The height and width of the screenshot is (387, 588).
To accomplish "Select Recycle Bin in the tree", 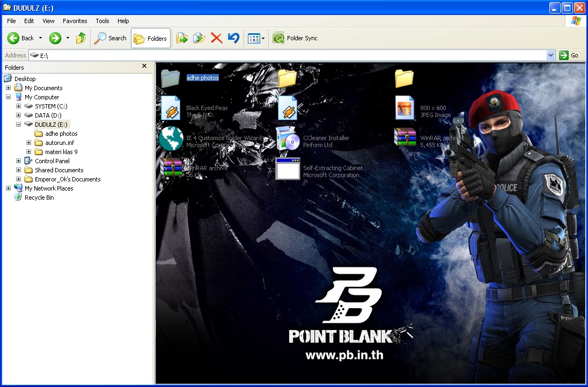I will (39, 198).
